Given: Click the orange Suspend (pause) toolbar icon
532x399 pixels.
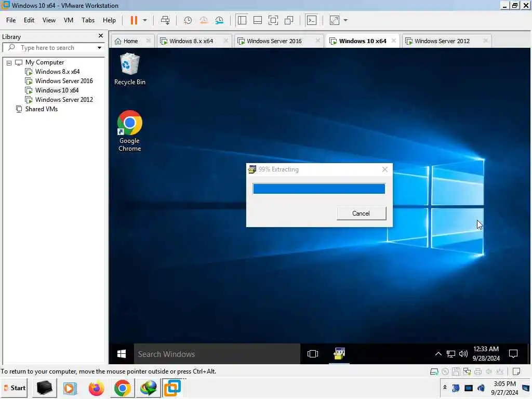Looking at the screenshot, I should pyautogui.click(x=134, y=20).
